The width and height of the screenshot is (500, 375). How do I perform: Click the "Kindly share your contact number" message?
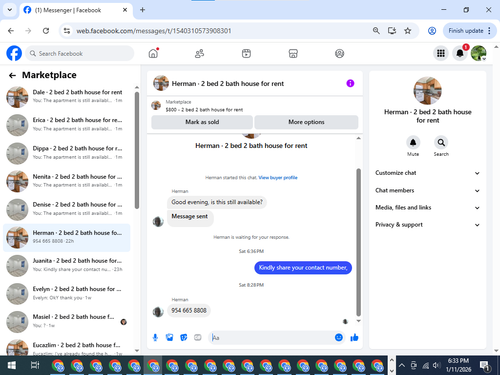click(303, 268)
